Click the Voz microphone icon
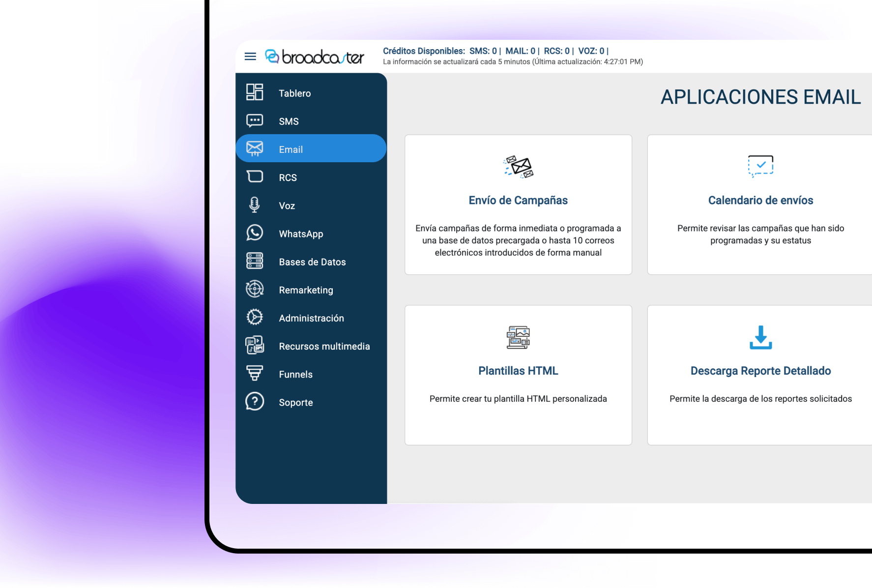 pyautogui.click(x=255, y=205)
